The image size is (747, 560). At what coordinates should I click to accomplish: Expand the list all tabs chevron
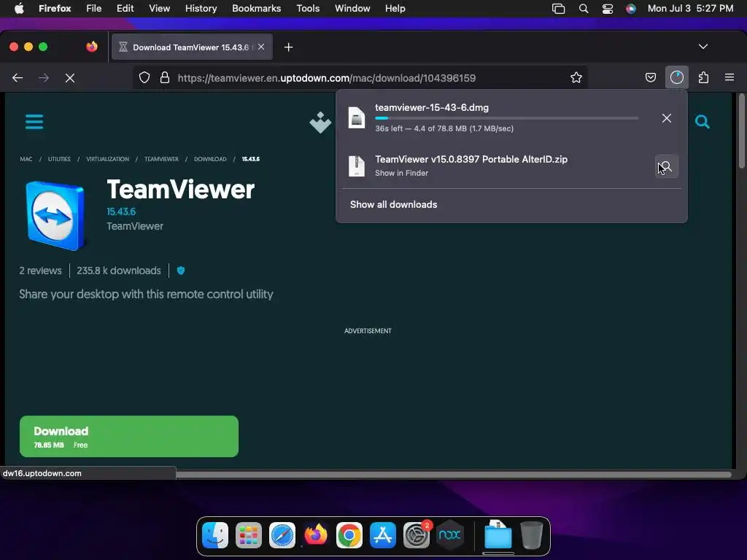point(703,47)
